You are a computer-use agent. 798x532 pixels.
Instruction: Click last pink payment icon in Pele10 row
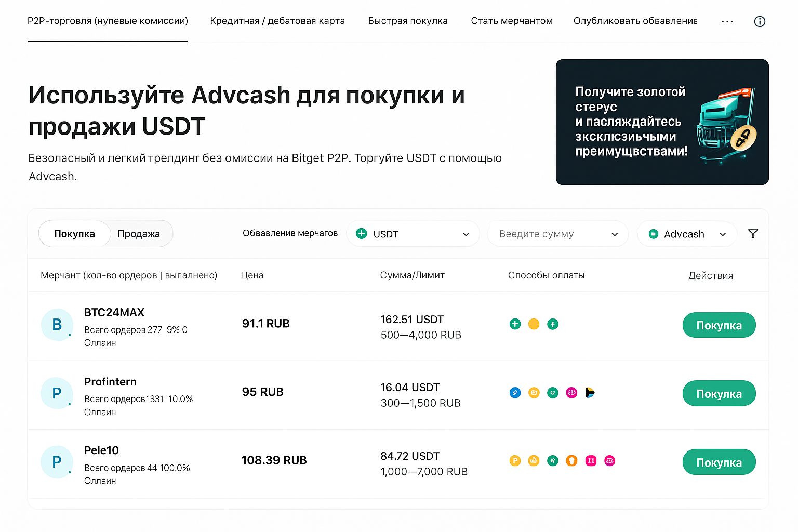coord(609,461)
